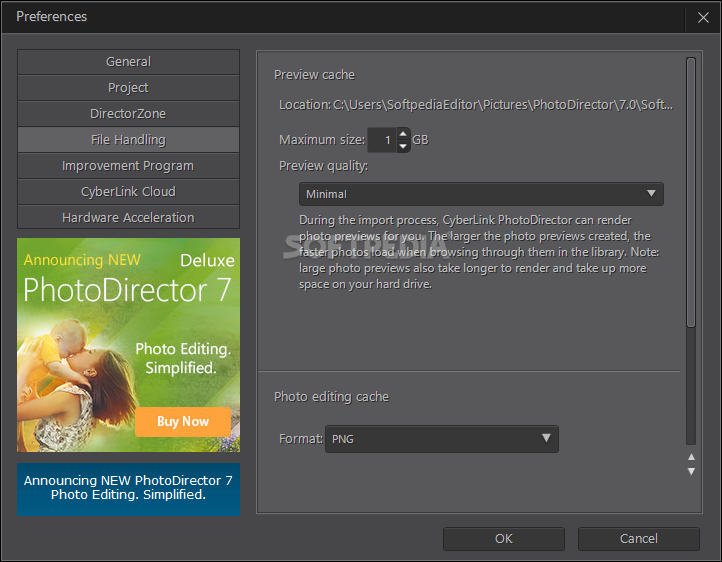
Task: Open the Announcing NEW PhotoDirector 7 blue banner
Action: 128,489
